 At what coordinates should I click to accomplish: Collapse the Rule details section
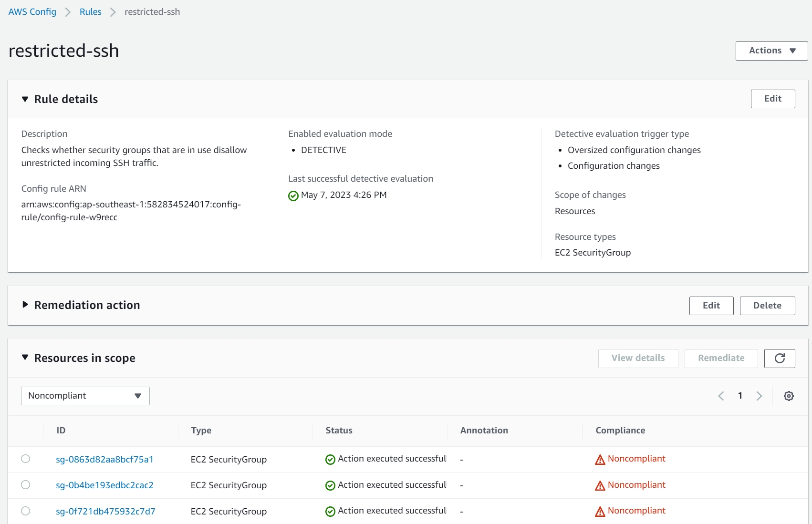[25, 99]
